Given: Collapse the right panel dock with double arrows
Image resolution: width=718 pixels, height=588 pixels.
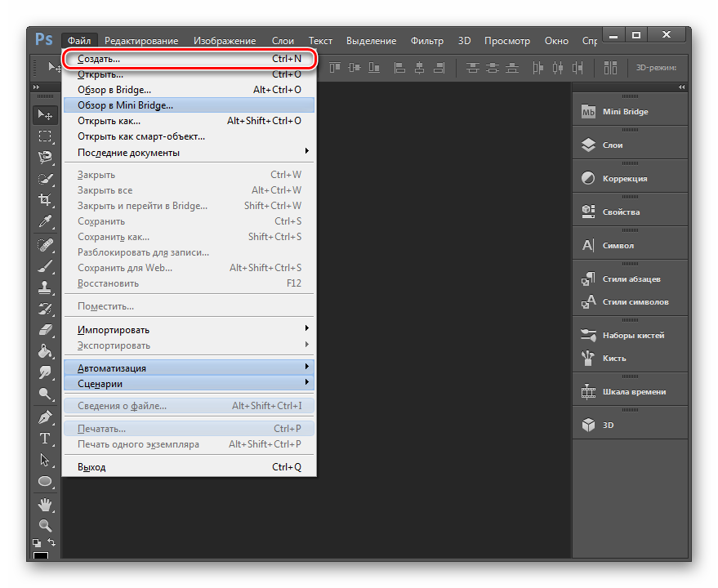Looking at the screenshot, I should pyautogui.click(x=682, y=87).
